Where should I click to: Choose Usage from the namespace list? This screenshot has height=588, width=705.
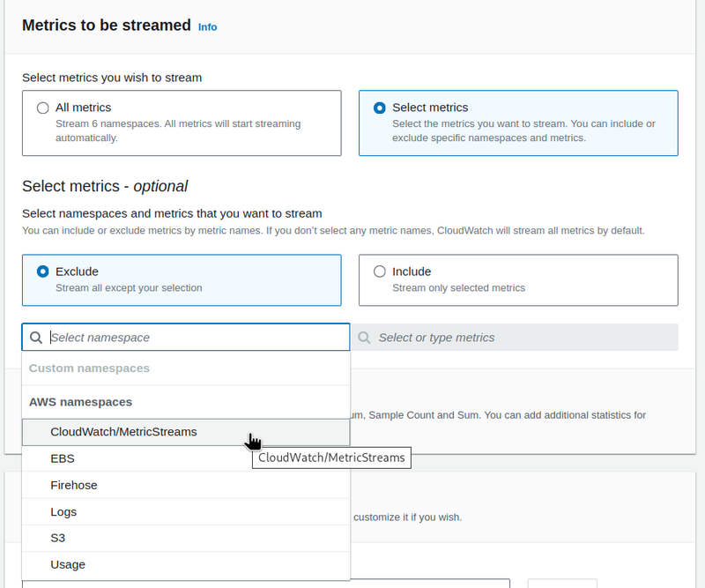pyautogui.click(x=186, y=564)
